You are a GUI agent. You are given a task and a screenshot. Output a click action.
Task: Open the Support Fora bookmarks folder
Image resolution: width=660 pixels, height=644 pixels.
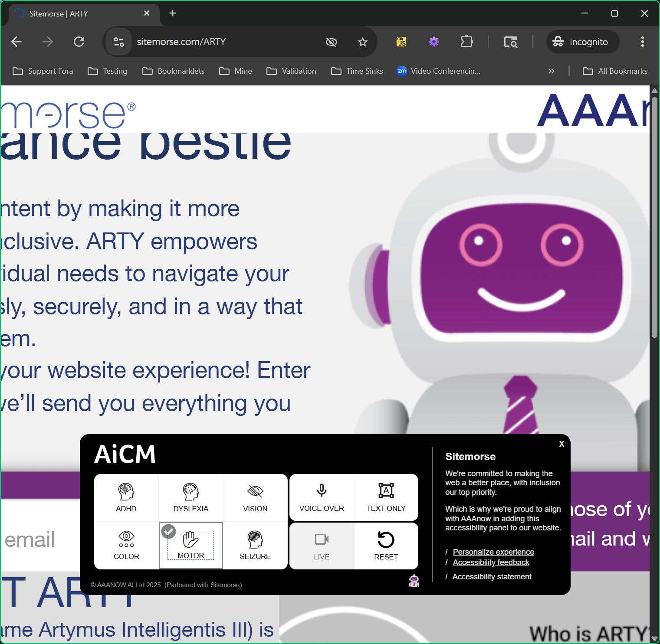pos(43,71)
